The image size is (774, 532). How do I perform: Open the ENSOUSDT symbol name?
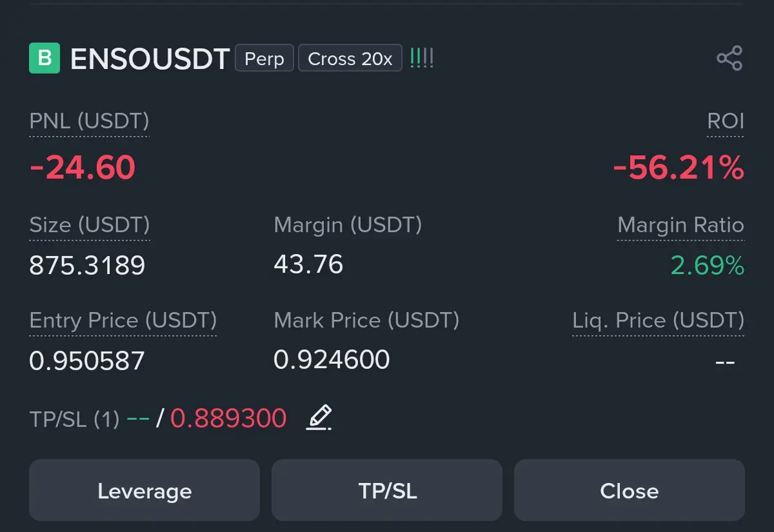[150, 59]
